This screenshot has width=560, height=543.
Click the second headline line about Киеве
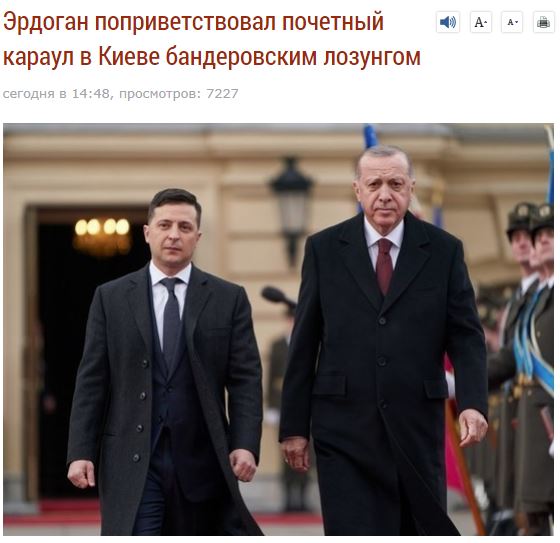[x=211, y=56]
